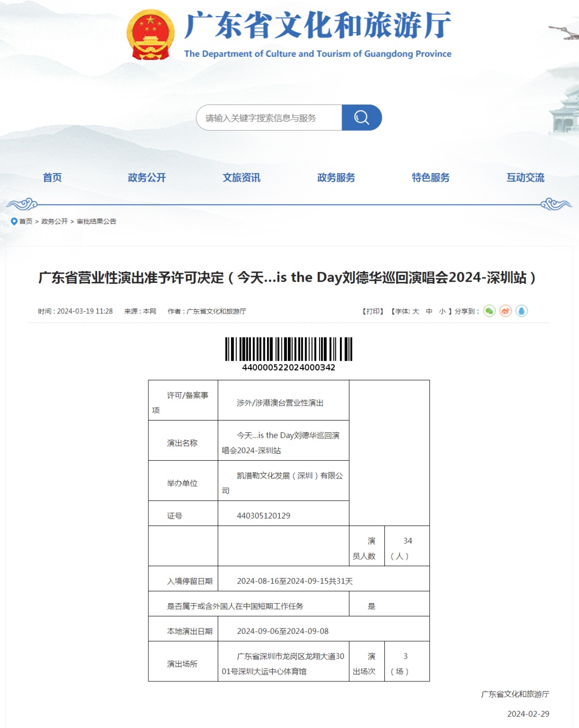Viewport: 579px width, 728px height.
Task: Open the 政务服务 navigation menu
Action: (336, 177)
